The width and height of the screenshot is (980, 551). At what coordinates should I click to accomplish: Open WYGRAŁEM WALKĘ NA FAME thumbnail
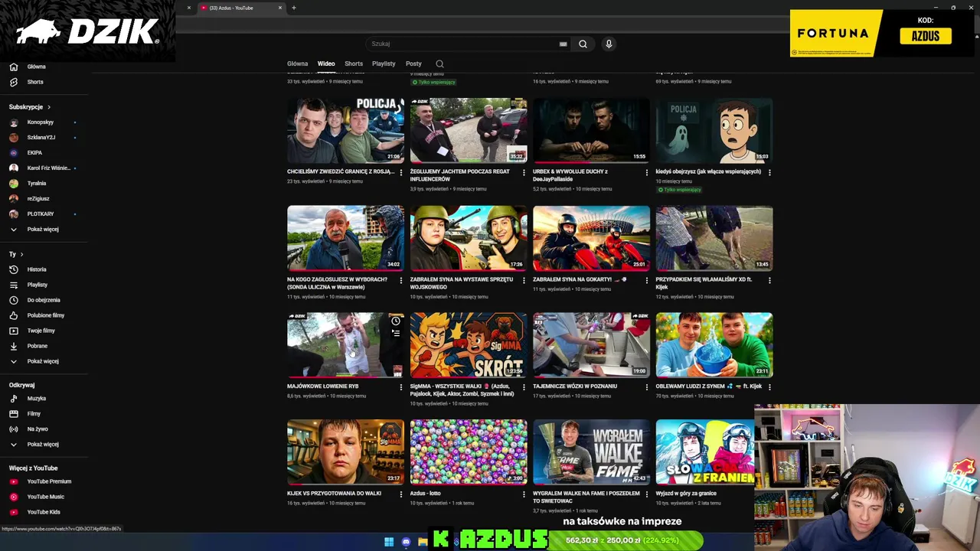[x=591, y=452]
